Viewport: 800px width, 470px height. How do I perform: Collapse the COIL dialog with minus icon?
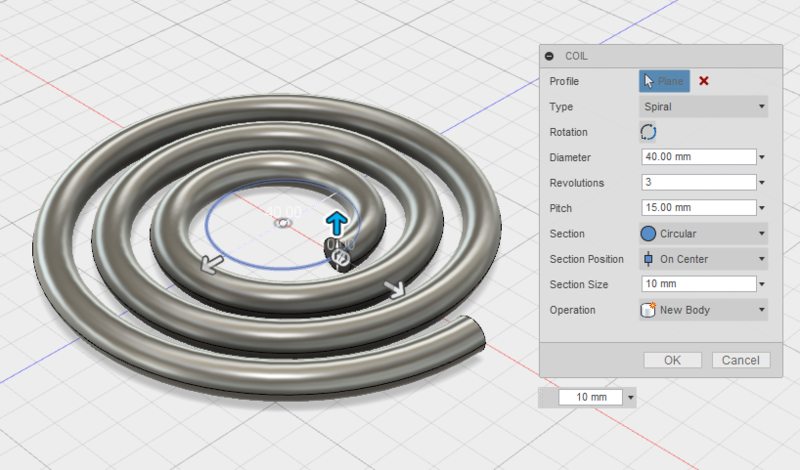pos(549,56)
